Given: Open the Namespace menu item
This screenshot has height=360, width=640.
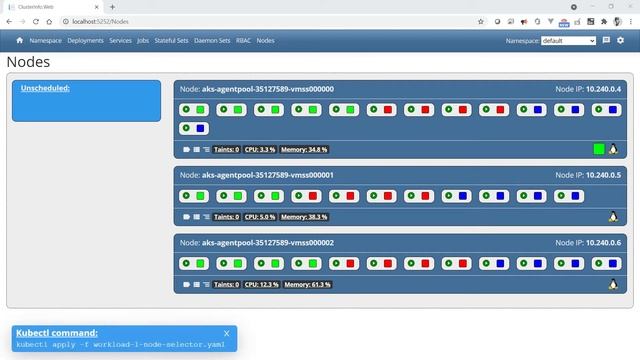Looking at the screenshot, I should click(45, 40).
